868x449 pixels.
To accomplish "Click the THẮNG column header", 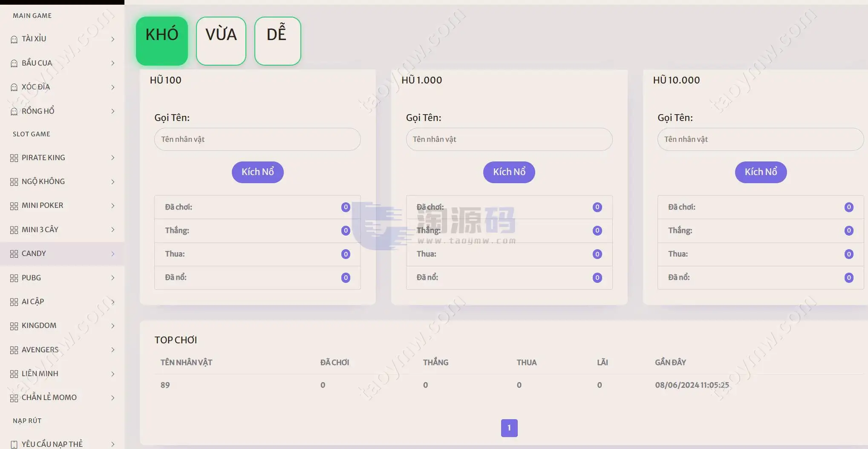I will click(435, 363).
